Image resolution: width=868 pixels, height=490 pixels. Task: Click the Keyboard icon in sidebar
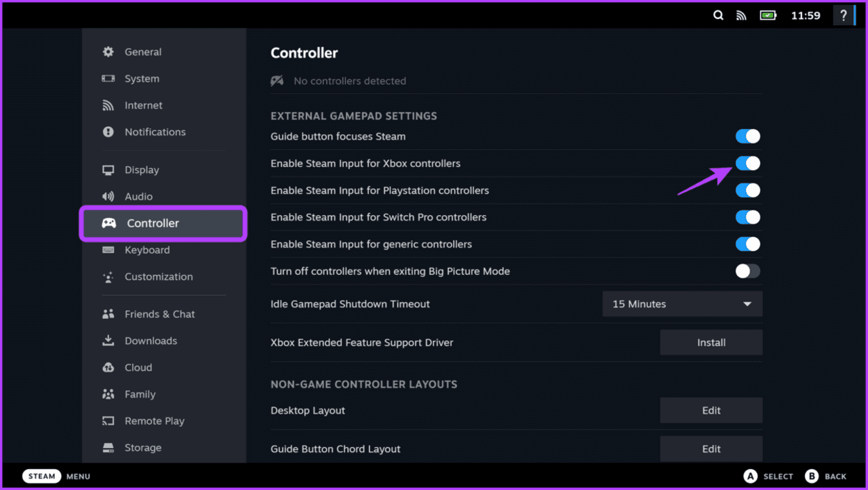(108, 250)
